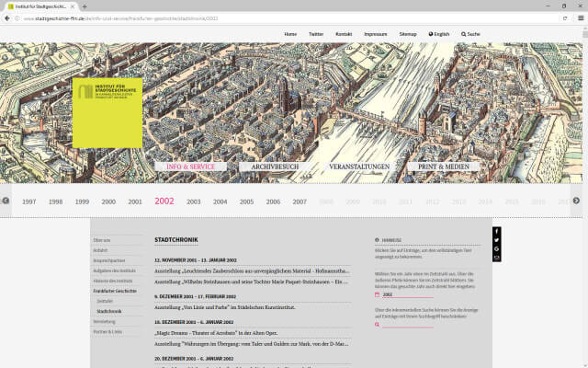Viewport: 588px width, 368px height.
Task: Open Aufgaben des Instituts in sidebar
Action: (114, 270)
